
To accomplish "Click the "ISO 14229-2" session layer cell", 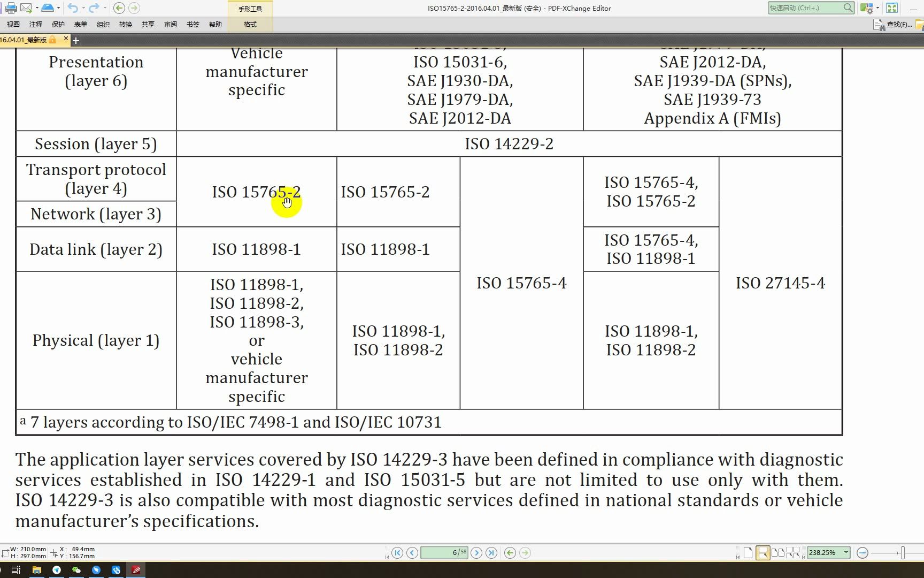I will pyautogui.click(x=509, y=144).
